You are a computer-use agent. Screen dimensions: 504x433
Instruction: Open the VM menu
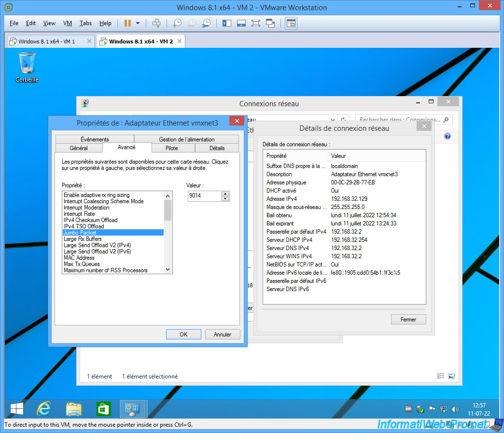[68, 23]
